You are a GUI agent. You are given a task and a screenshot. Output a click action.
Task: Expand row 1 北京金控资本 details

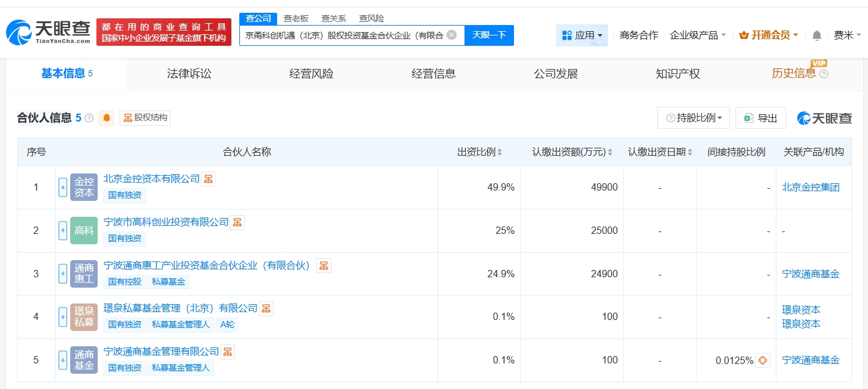pos(63,187)
